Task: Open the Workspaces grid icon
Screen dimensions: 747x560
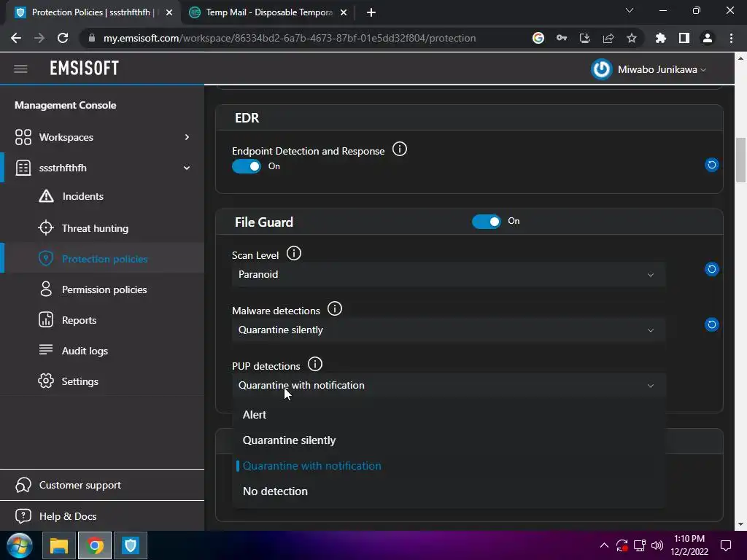Action: coord(23,137)
